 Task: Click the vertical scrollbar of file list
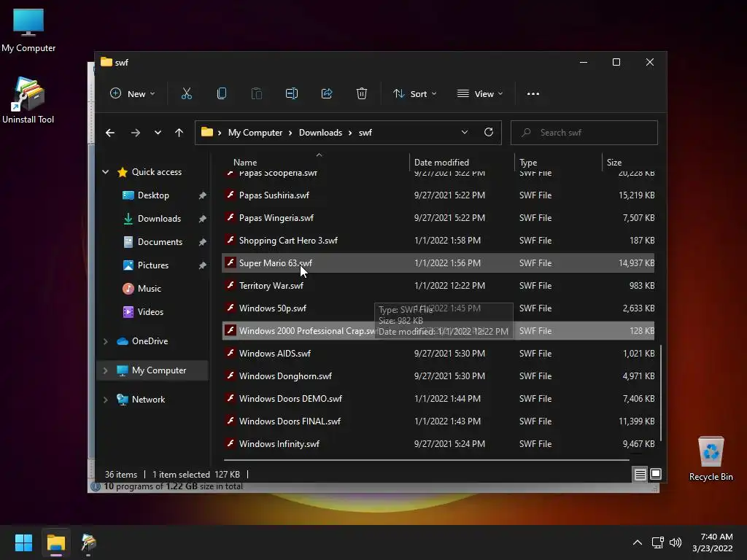[x=660, y=393]
